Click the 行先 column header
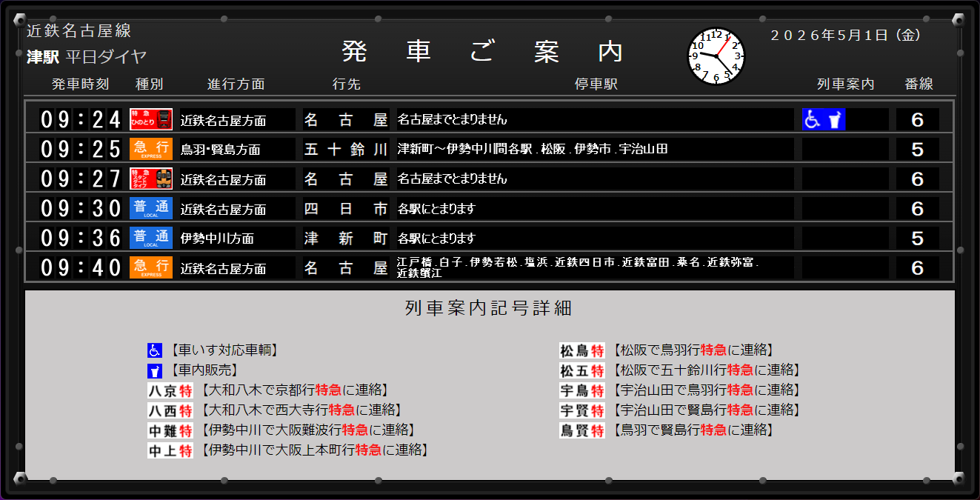Screen dimensions: 980x500 (x=346, y=84)
